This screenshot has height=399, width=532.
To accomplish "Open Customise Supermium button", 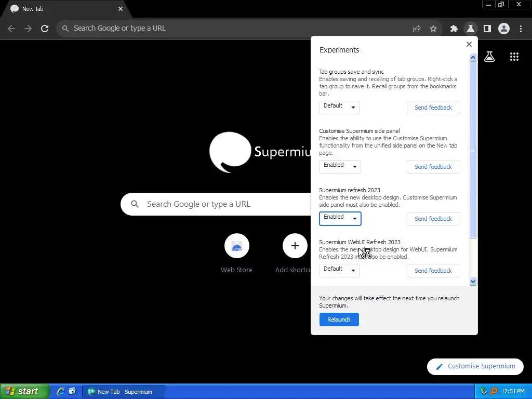I will pos(475,366).
